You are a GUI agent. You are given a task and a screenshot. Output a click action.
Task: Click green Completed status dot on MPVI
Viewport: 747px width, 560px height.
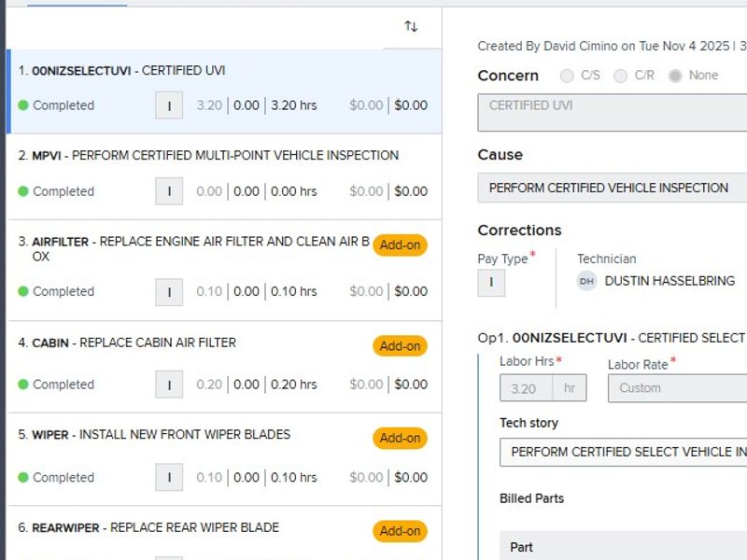(x=23, y=191)
